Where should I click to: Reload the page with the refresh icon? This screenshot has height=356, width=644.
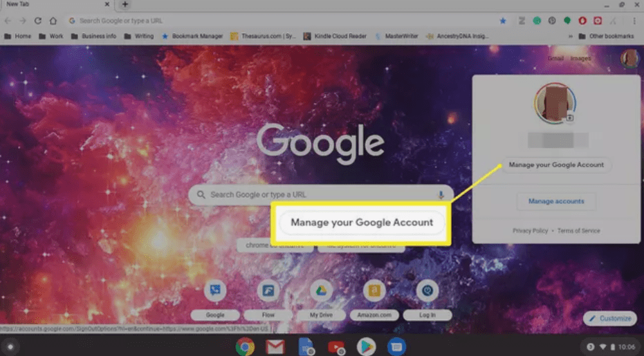click(x=38, y=21)
